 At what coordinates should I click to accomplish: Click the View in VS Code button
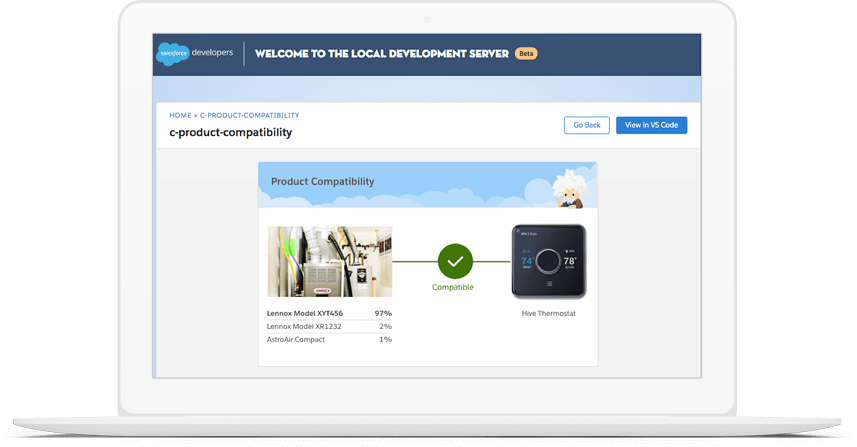(651, 125)
